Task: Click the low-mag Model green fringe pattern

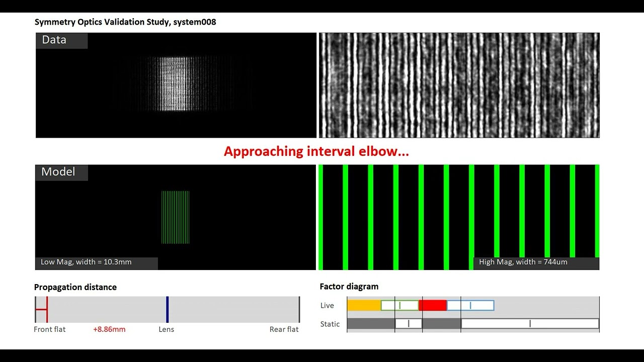Action: click(x=175, y=217)
